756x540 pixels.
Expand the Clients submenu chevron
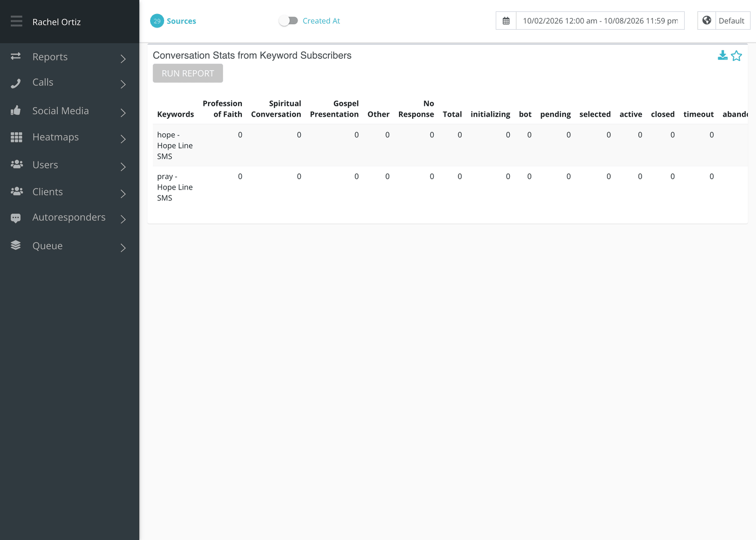click(123, 193)
